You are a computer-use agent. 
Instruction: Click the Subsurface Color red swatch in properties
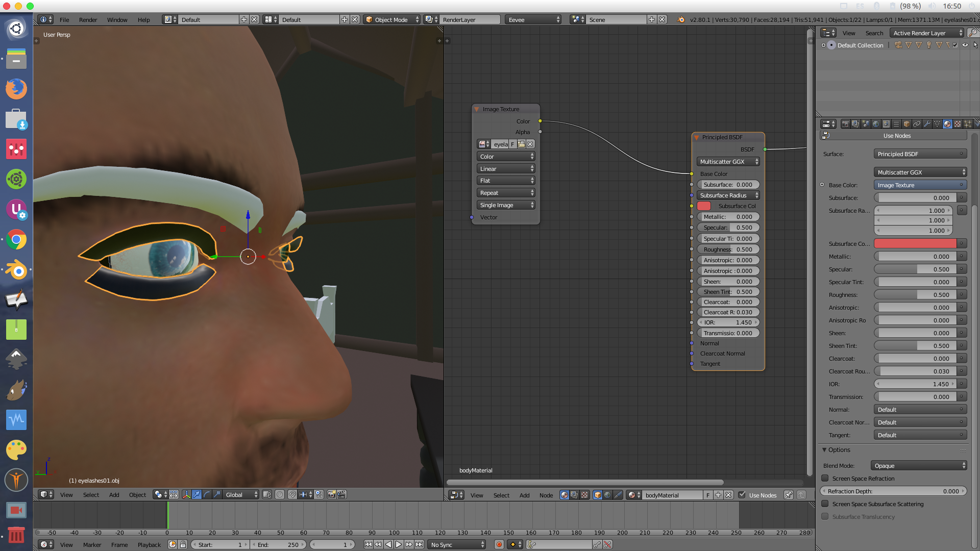click(x=915, y=244)
